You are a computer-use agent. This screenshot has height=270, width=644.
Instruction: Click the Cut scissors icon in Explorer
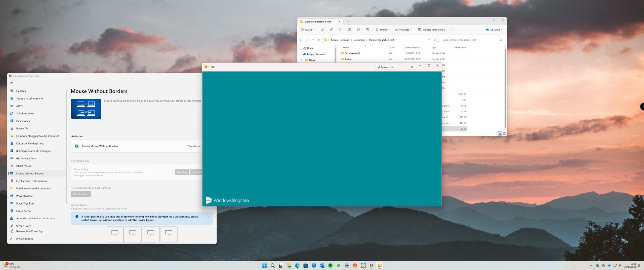pyautogui.click(x=323, y=30)
